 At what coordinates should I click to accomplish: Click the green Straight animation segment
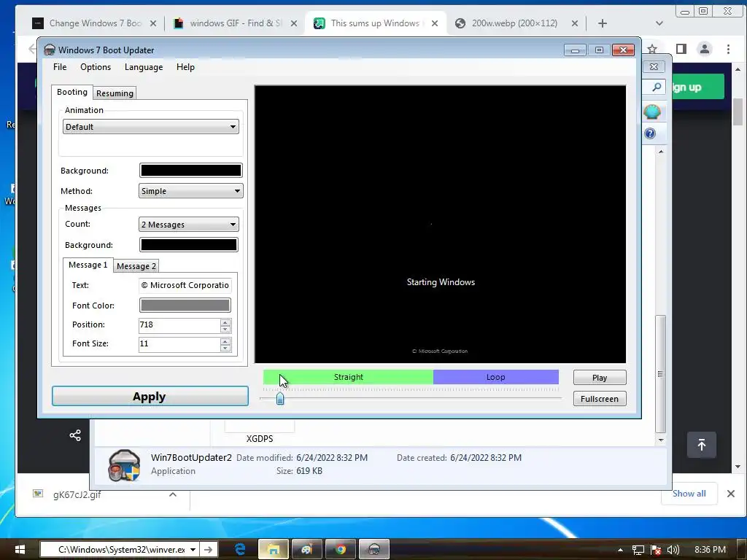(348, 377)
